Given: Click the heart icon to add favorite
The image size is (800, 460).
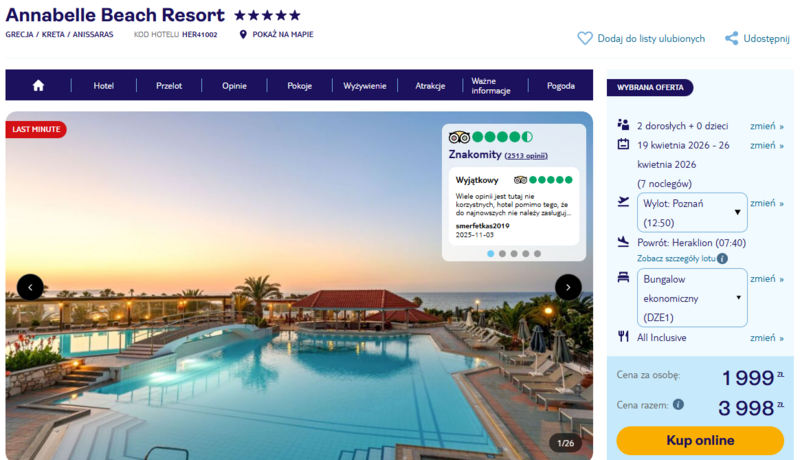Looking at the screenshot, I should pos(585,38).
